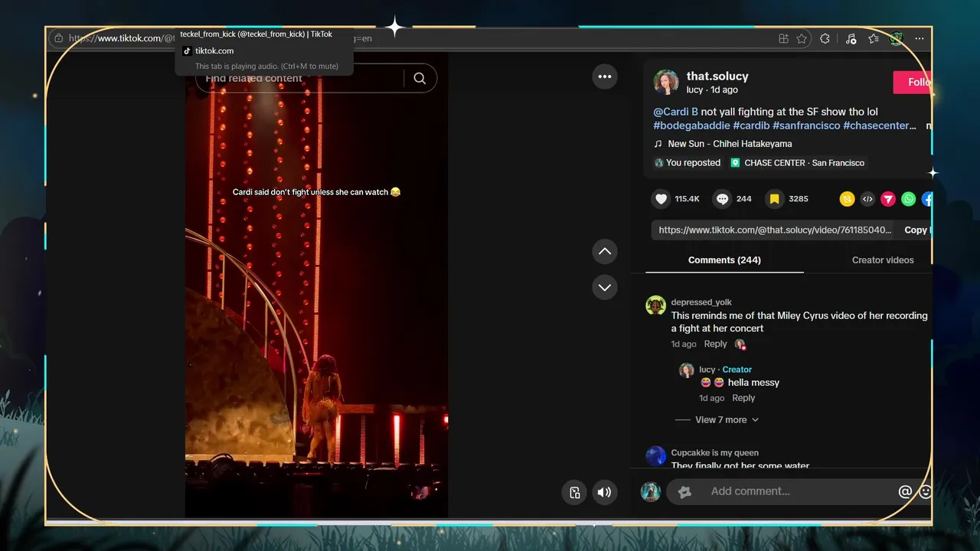Open the #chasecenter hashtag
980x551 pixels.
(x=880, y=126)
